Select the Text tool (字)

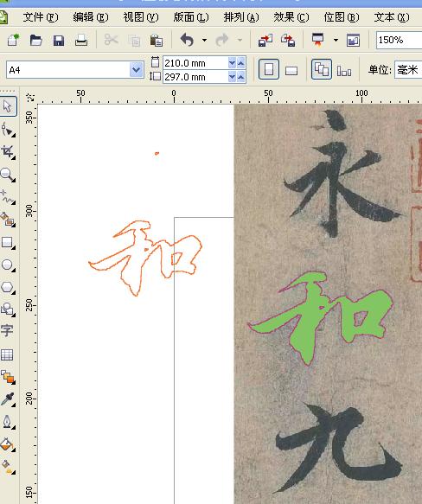tap(7, 330)
